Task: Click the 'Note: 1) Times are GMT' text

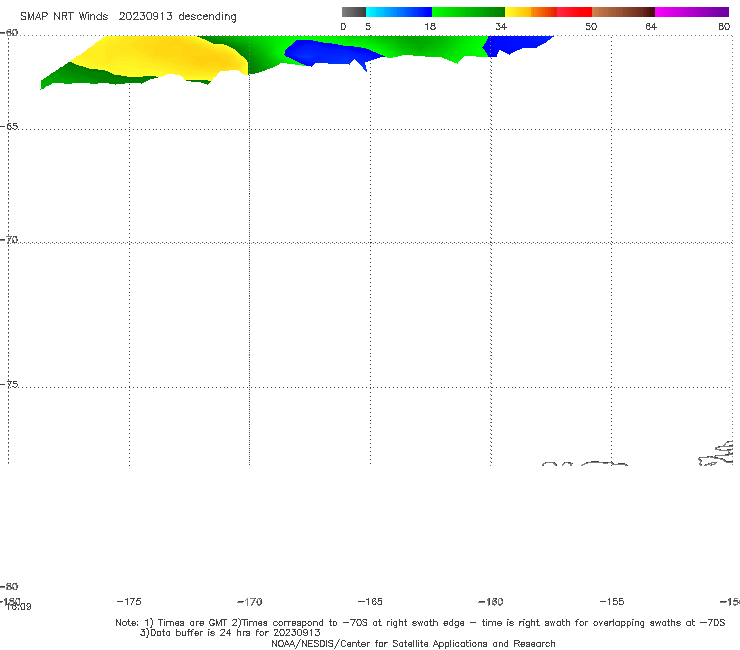Action: tap(172, 623)
